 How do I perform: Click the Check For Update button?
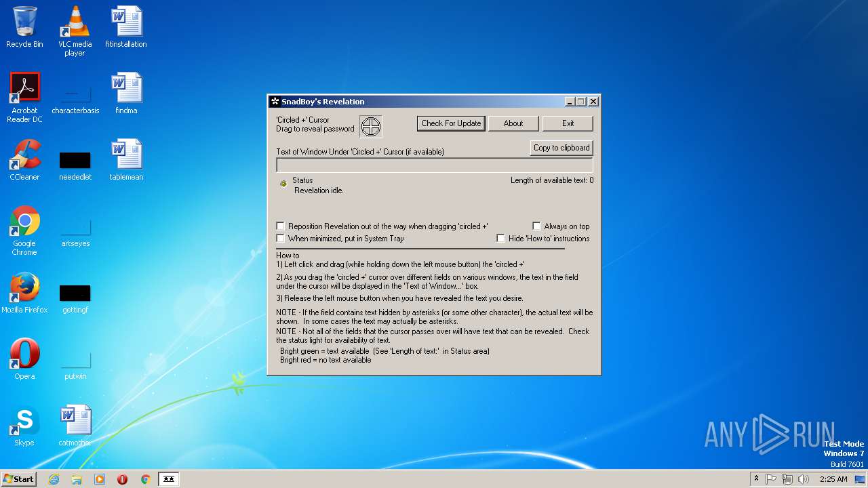pos(451,123)
